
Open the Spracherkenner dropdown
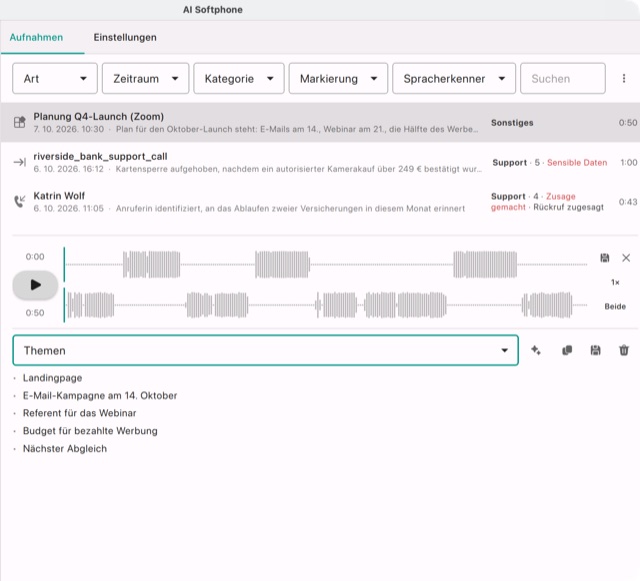coord(454,78)
